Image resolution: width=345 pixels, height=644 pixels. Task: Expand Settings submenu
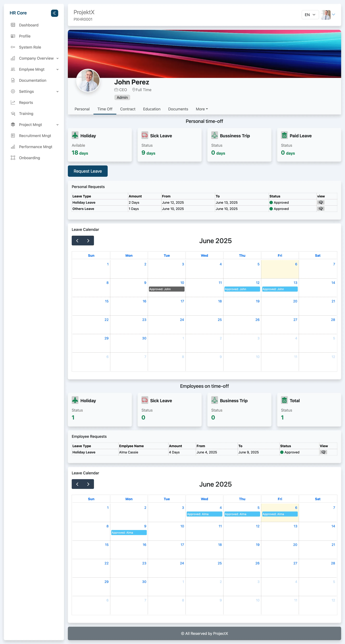click(x=57, y=92)
